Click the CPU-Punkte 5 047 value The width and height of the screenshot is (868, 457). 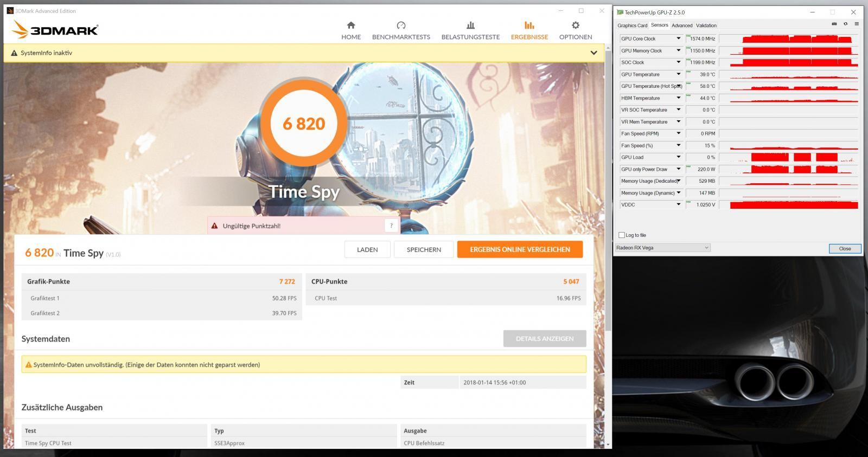click(x=571, y=281)
